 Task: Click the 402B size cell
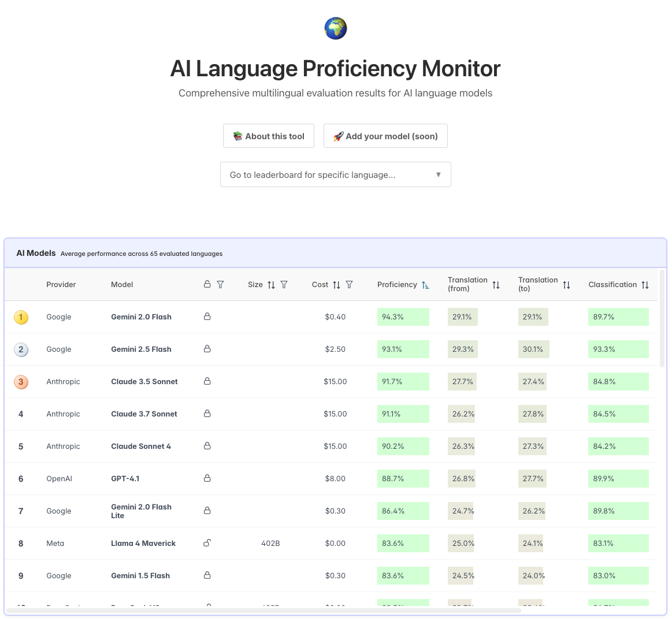click(x=270, y=544)
